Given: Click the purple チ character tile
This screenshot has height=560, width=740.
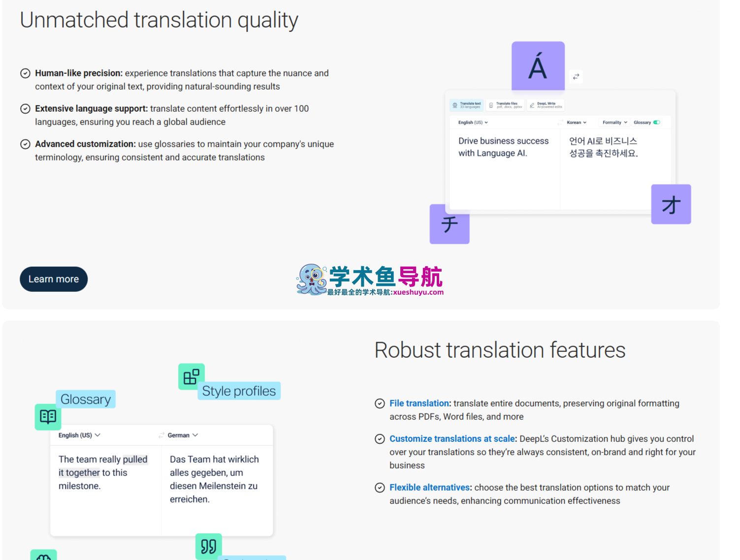Looking at the screenshot, I should [449, 224].
